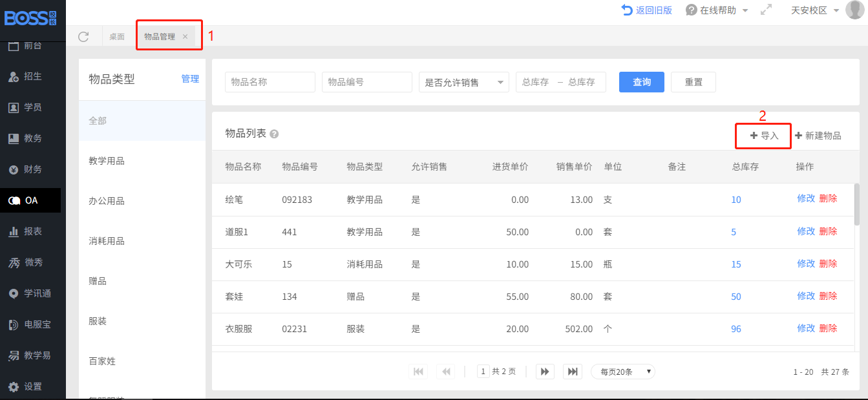This screenshot has height=400, width=868.
Task: Click 管理 link for 物品类型
Action: [x=190, y=79]
